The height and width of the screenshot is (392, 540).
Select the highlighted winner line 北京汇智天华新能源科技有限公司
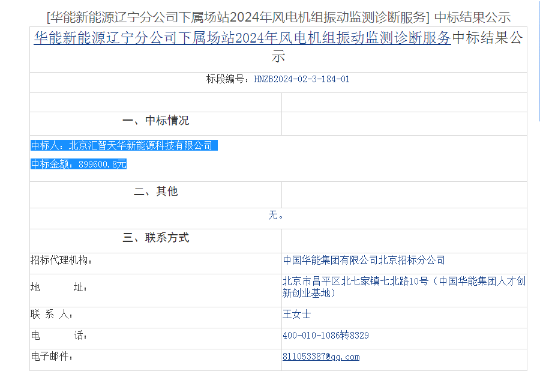point(140,146)
